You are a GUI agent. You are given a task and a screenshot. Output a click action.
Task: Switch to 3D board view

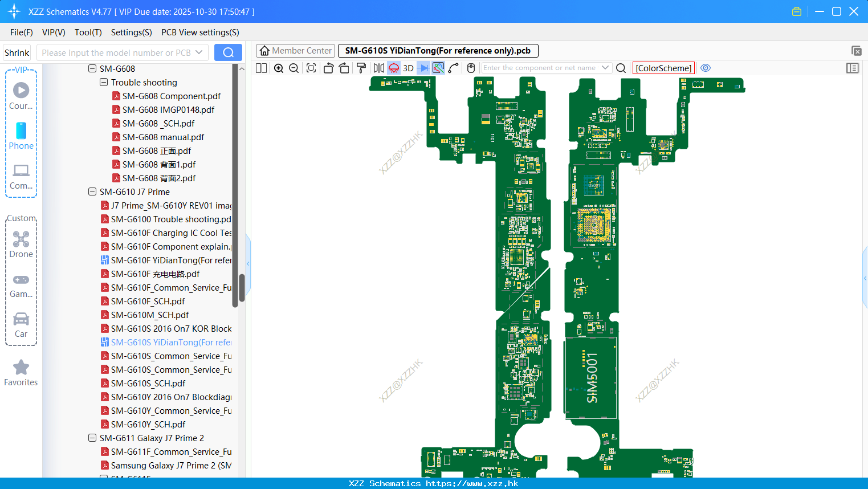[408, 68]
